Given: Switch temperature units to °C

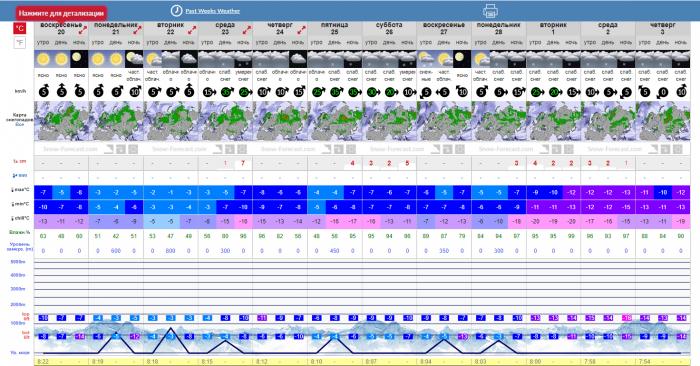Looking at the screenshot, I should (x=20, y=29).
